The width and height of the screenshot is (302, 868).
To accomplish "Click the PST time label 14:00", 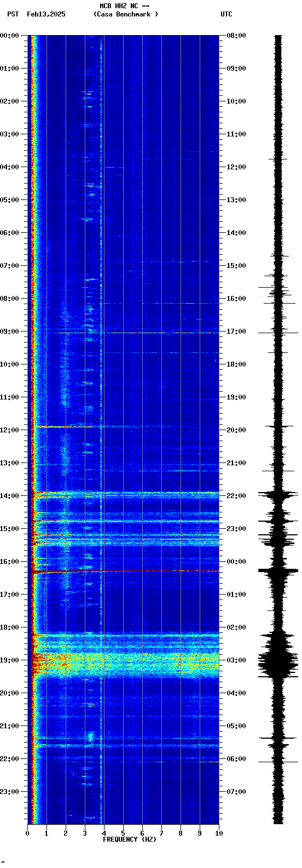I will (9, 496).
